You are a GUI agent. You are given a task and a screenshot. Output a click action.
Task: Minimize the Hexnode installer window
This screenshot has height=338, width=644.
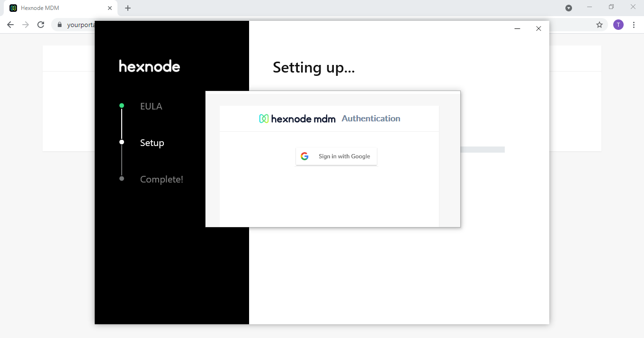[518, 28]
